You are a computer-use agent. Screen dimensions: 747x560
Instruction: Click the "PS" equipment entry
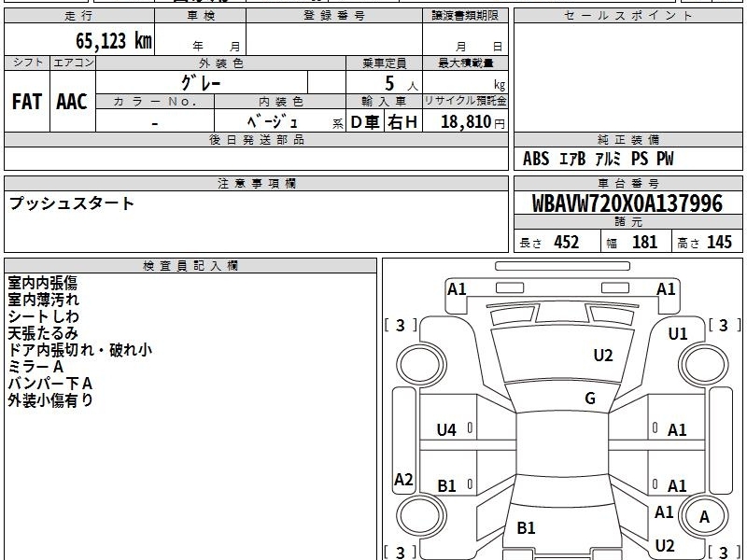click(x=640, y=159)
